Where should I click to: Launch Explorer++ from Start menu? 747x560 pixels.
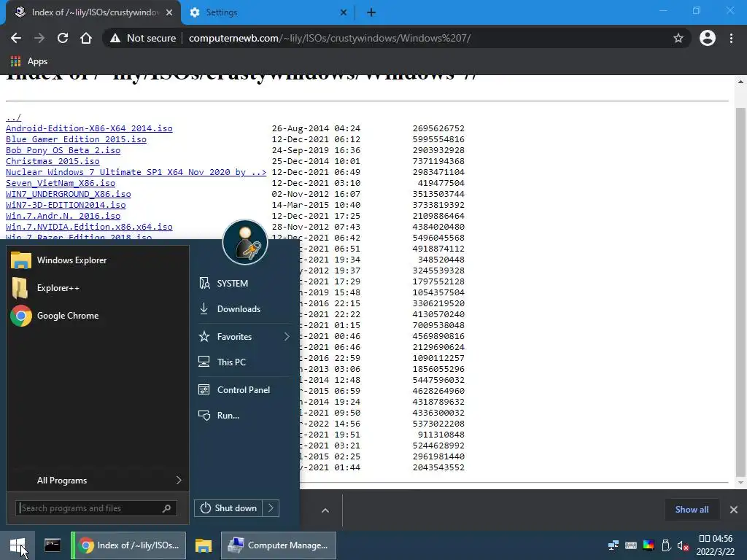click(98, 287)
